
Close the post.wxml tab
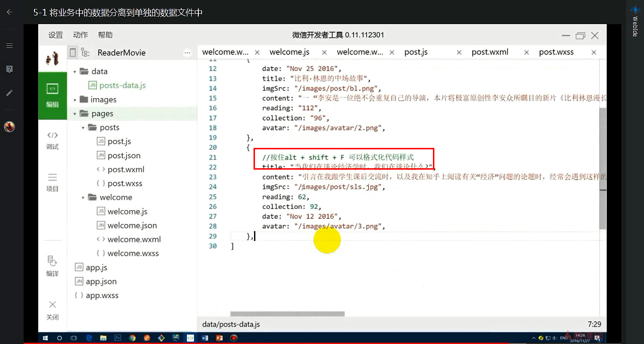point(526,52)
